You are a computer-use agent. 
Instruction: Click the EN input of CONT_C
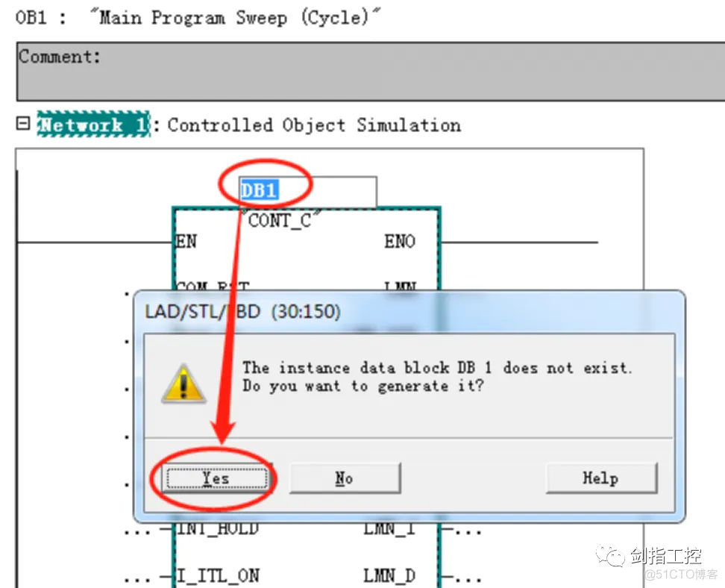click(x=186, y=242)
